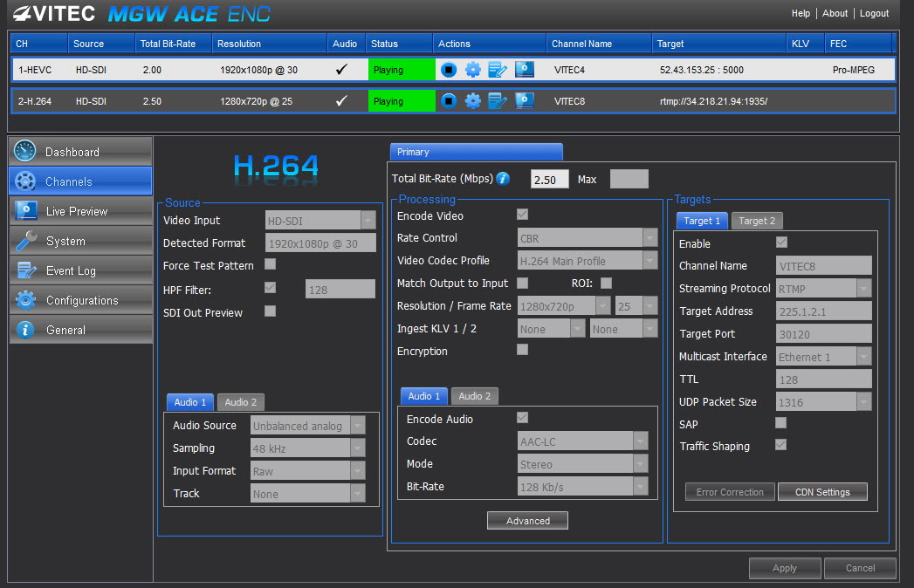This screenshot has width=914, height=588.
Task: Click the Event Log notepad icon
Action: (x=27, y=270)
